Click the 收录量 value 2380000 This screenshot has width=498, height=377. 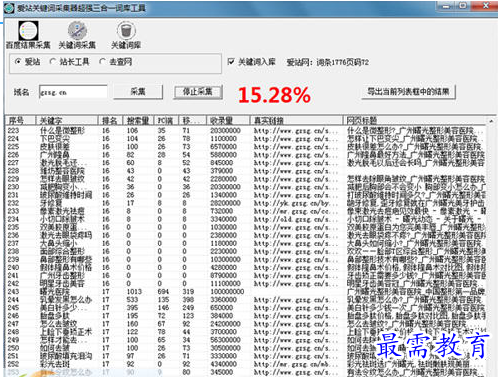[223, 235]
